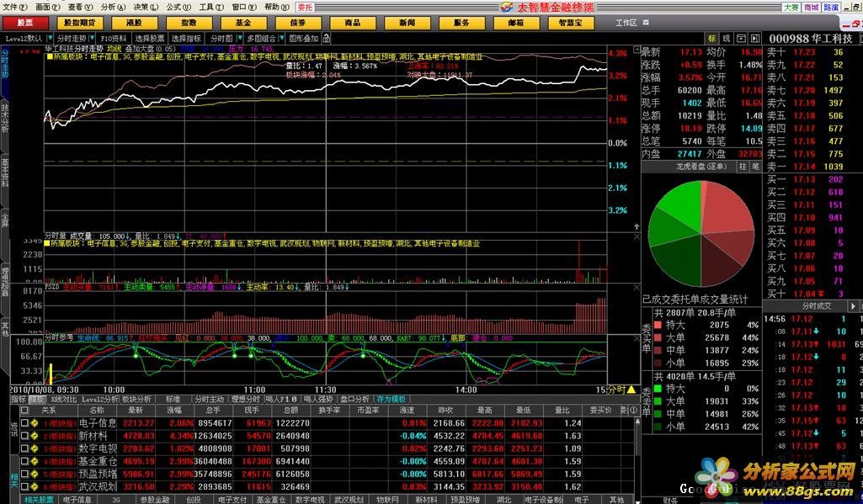Click the 大赛 button at top right
863x504 pixels.
coord(791,8)
